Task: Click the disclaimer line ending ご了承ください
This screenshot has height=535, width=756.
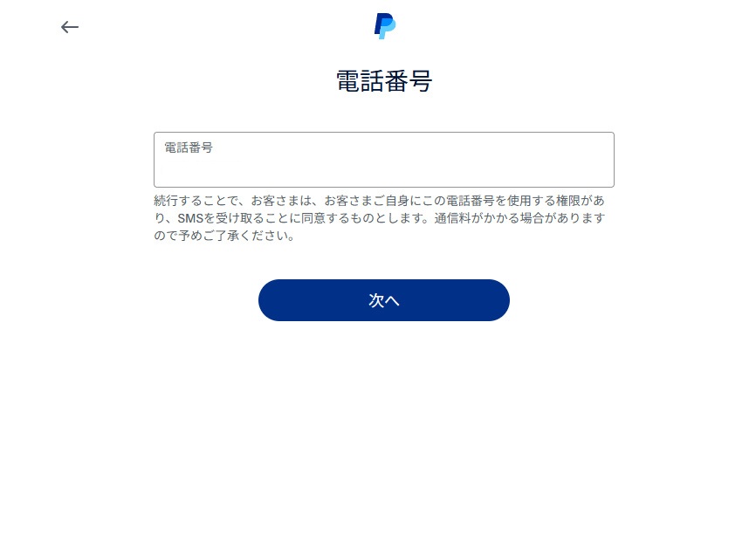Action: click(224, 236)
